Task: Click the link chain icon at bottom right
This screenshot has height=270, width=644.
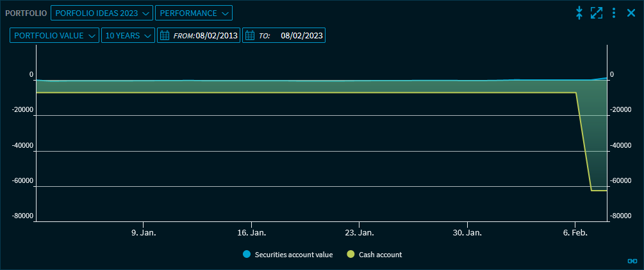Action: click(x=632, y=261)
